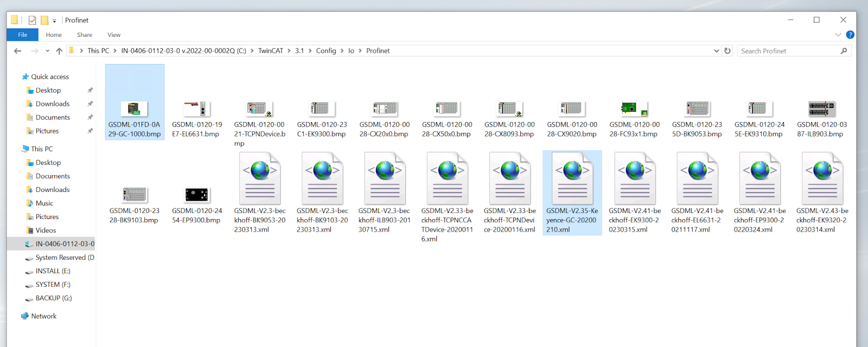The width and height of the screenshot is (868, 347).
Task: Select GSDML-0120-245E-EK9310.bmp file icon
Action: 759,109
